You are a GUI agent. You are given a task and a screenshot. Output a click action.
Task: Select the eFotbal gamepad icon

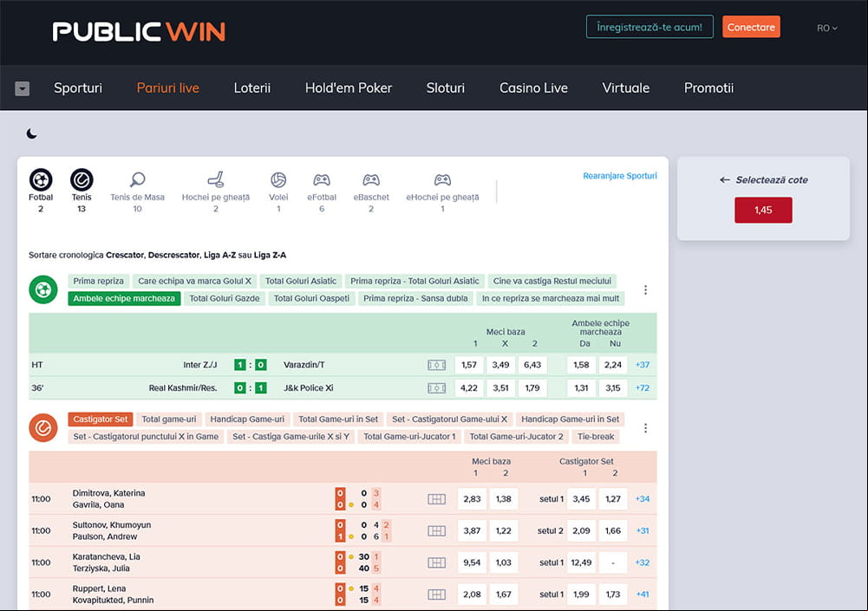[322, 180]
